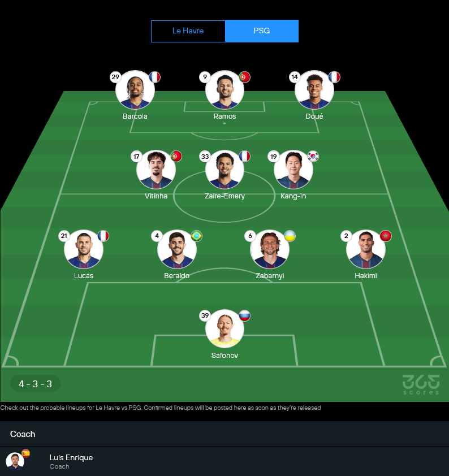Screen dimensions: 449x476
Task: Click the Spain flag on coach avatar
Action: tap(26, 453)
